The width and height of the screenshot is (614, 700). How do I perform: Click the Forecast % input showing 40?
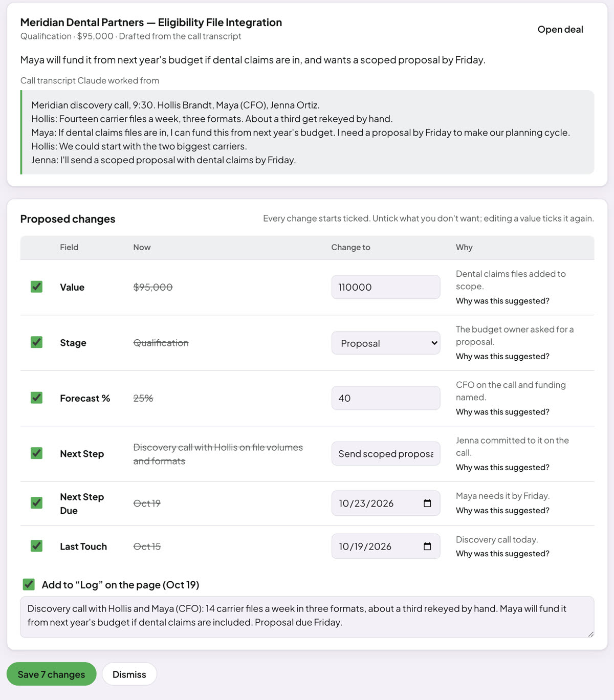point(386,398)
